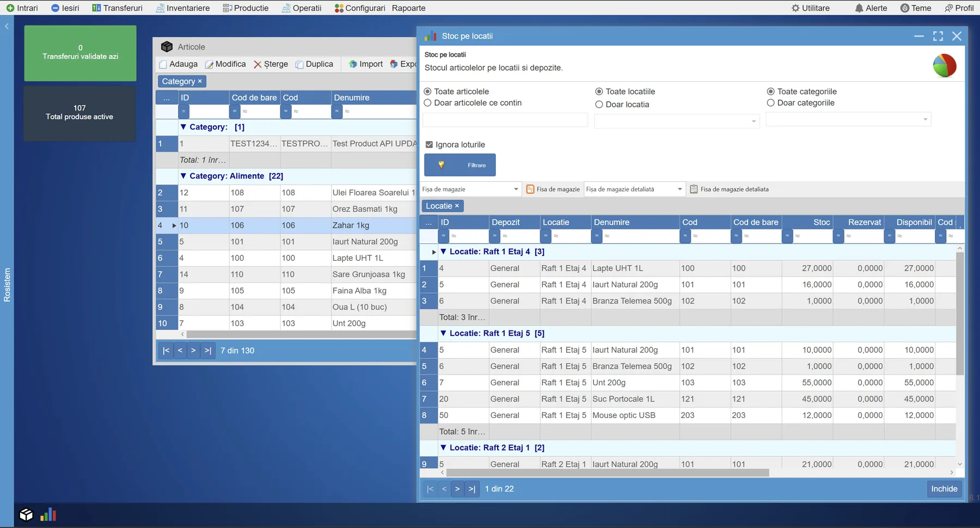Select the Doar categoriile radio option
The width and height of the screenshot is (980, 528).
click(770, 103)
